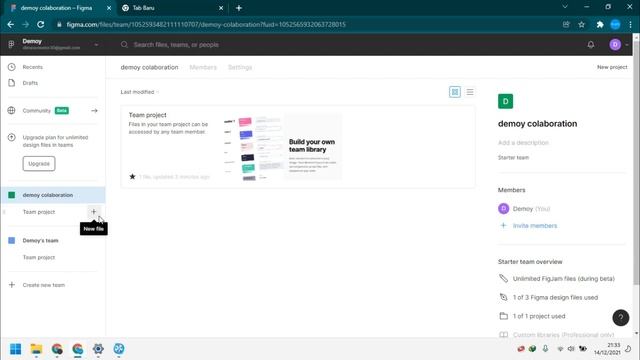Image resolution: width=640 pixels, height=360 pixels.
Task: Open the notifications bell
Action: tap(591, 44)
